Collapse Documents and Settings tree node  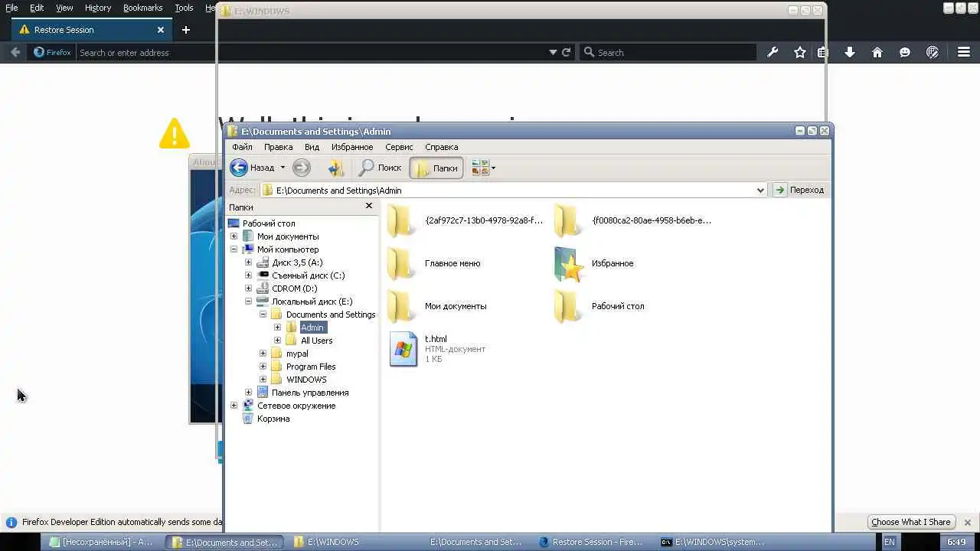click(x=263, y=315)
